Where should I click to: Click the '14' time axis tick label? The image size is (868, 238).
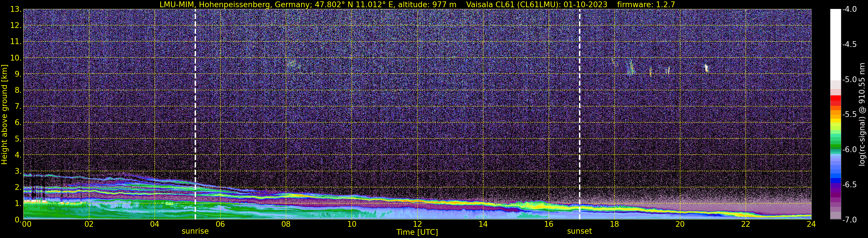tap(483, 224)
